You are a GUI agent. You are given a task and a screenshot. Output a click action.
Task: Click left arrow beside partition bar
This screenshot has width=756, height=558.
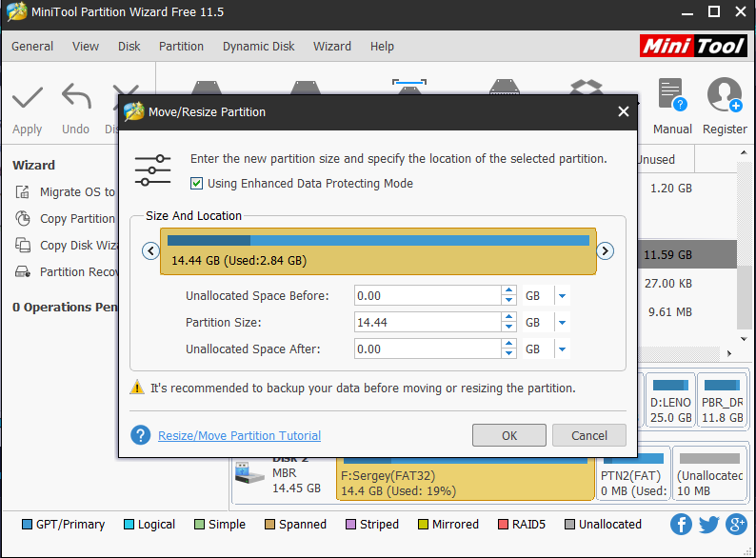pyautogui.click(x=150, y=250)
